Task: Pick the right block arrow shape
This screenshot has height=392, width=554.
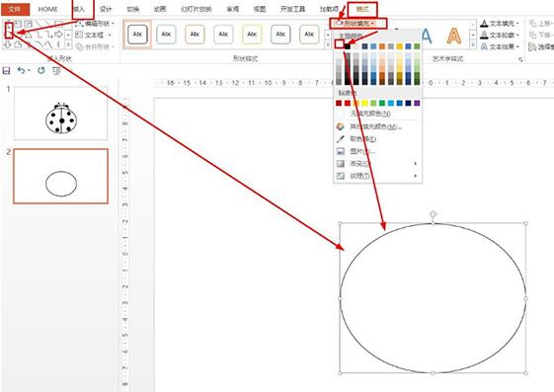Action: (x=58, y=35)
